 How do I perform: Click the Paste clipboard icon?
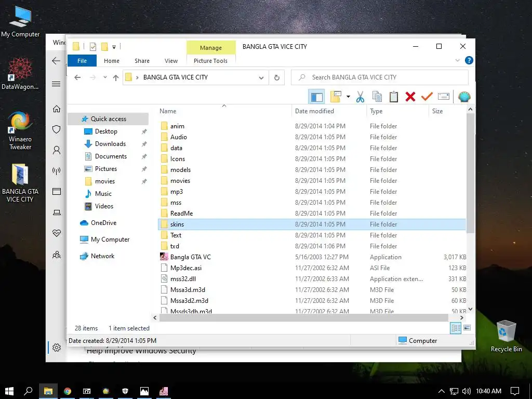tap(394, 97)
